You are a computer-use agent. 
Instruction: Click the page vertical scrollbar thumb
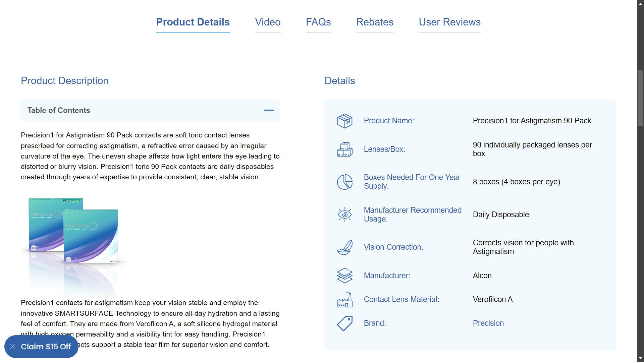[x=640, y=98]
